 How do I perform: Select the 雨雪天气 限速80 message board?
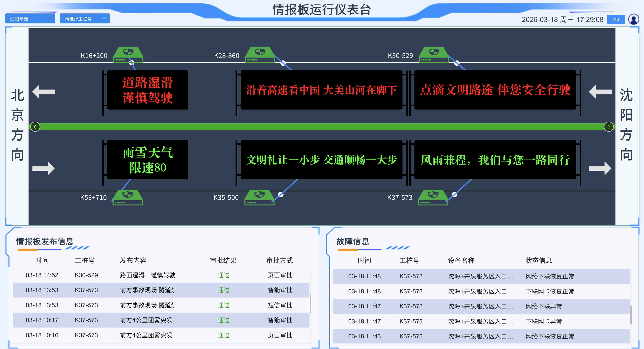(x=148, y=160)
